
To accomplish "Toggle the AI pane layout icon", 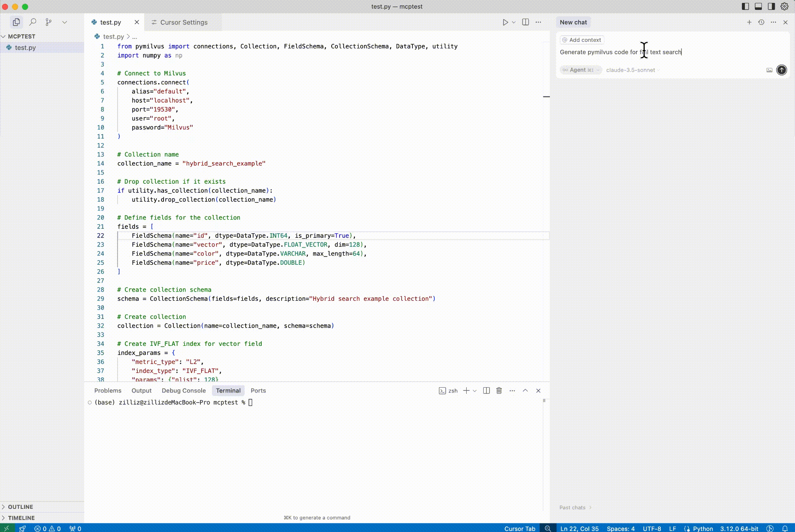I will click(x=771, y=6).
